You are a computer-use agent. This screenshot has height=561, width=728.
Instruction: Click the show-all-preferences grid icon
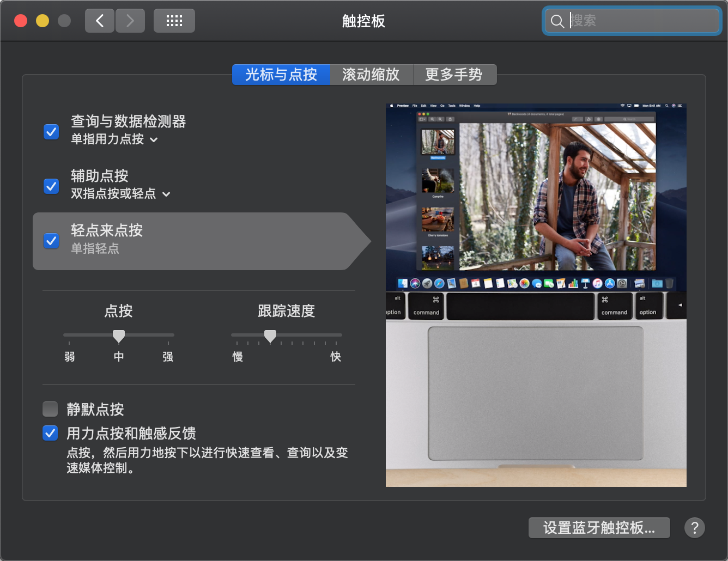pyautogui.click(x=174, y=20)
